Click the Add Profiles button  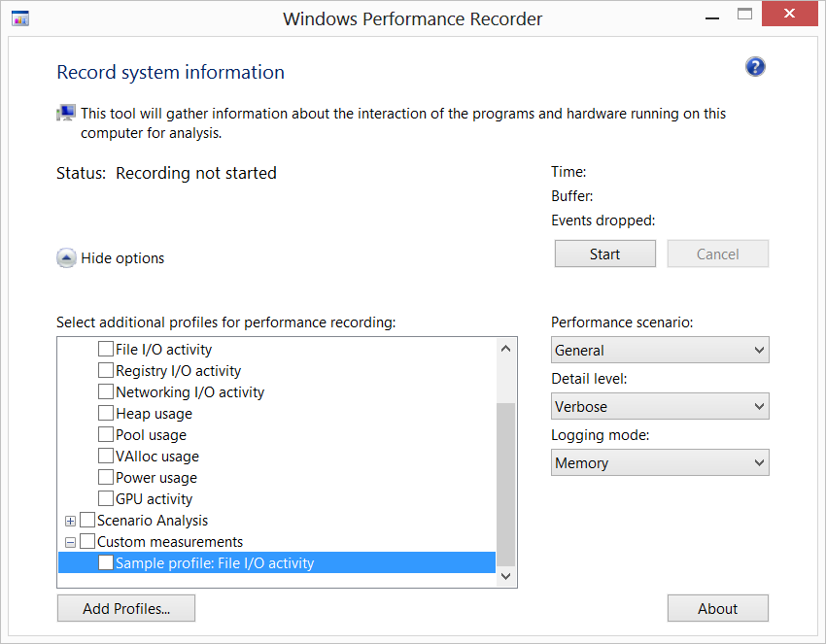tap(126, 609)
